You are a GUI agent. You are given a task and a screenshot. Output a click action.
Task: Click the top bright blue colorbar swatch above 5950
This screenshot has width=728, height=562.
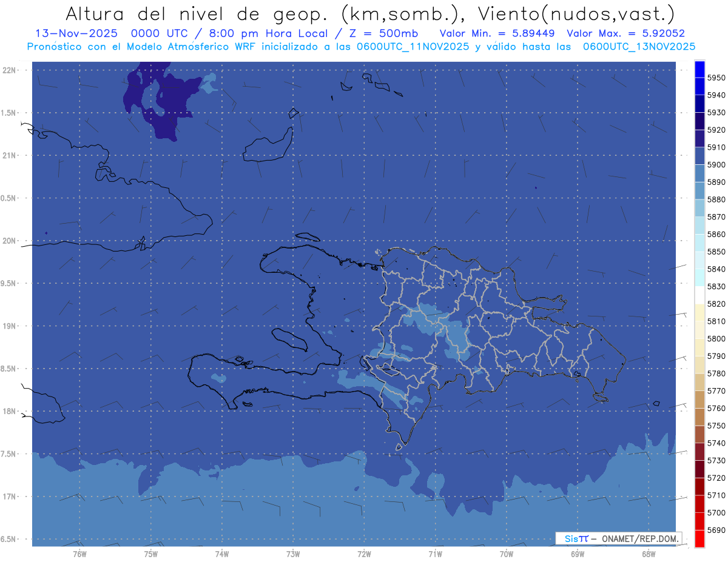[x=699, y=69]
